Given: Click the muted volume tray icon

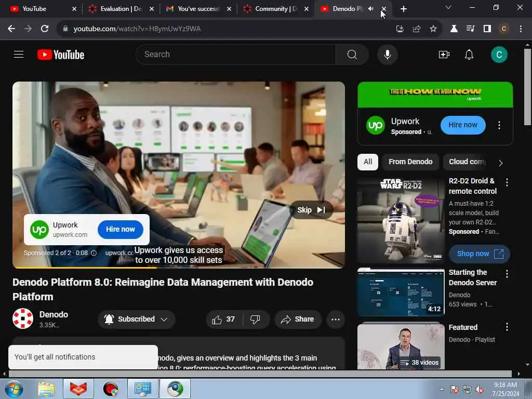Looking at the screenshot, I should (x=480, y=390).
